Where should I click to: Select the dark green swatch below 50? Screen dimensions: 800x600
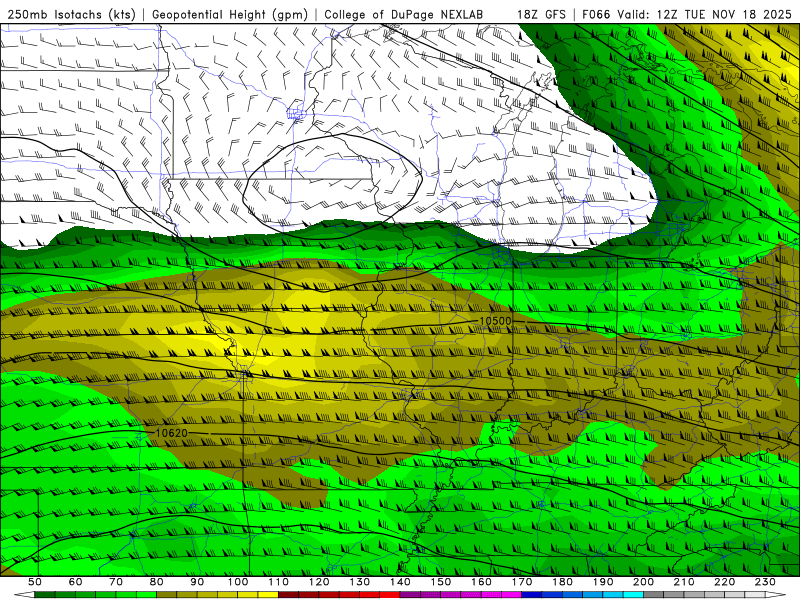[x=45, y=595]
